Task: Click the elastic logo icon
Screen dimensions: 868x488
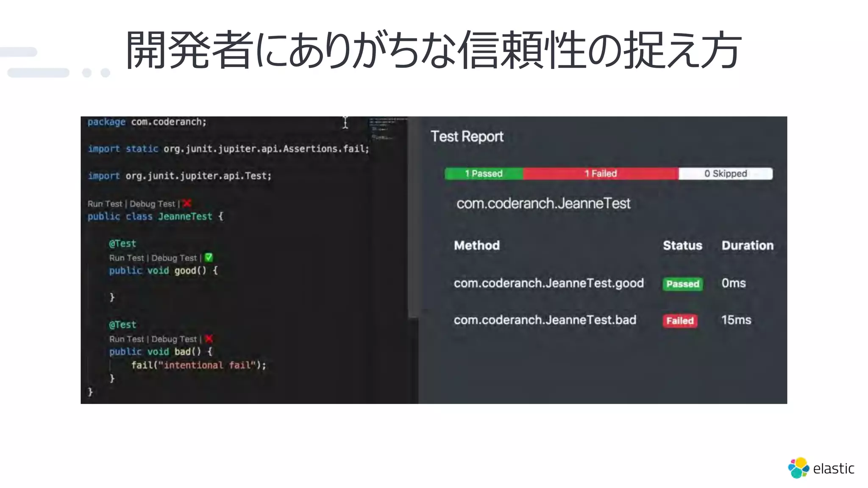Action: tap(798, 468)
